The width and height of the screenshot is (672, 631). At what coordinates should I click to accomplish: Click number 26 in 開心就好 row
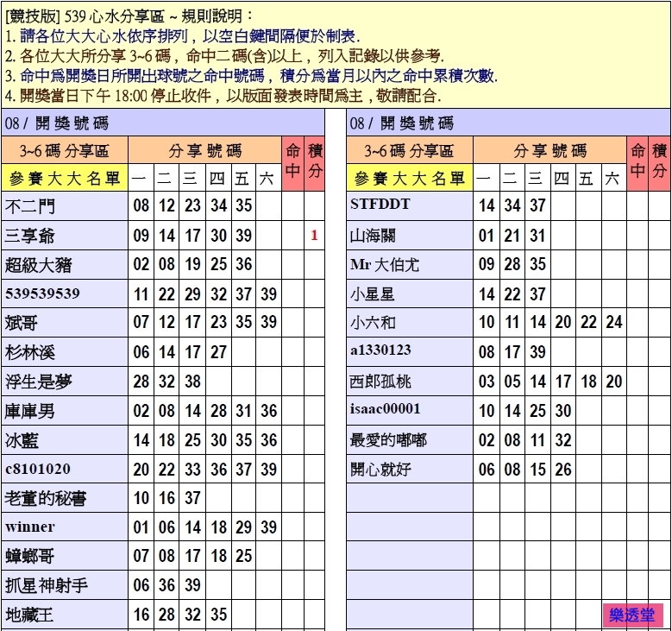pyautogui.click(x=563, y=470)
